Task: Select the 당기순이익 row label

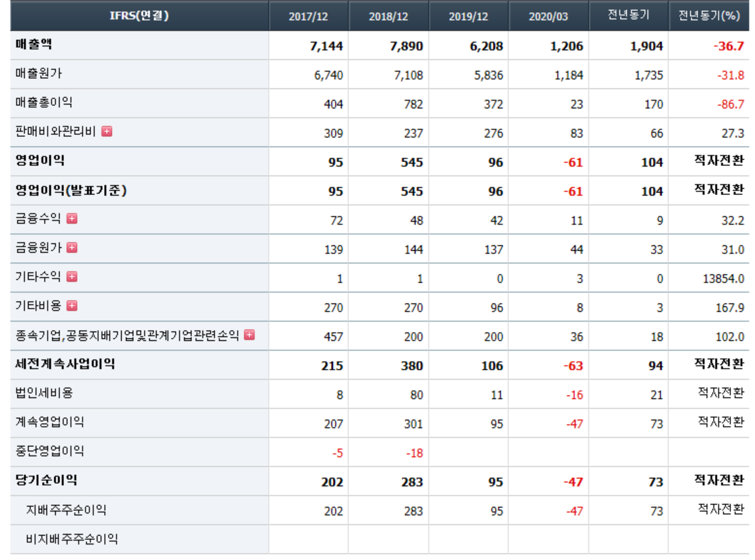Action: coord(47,480)
